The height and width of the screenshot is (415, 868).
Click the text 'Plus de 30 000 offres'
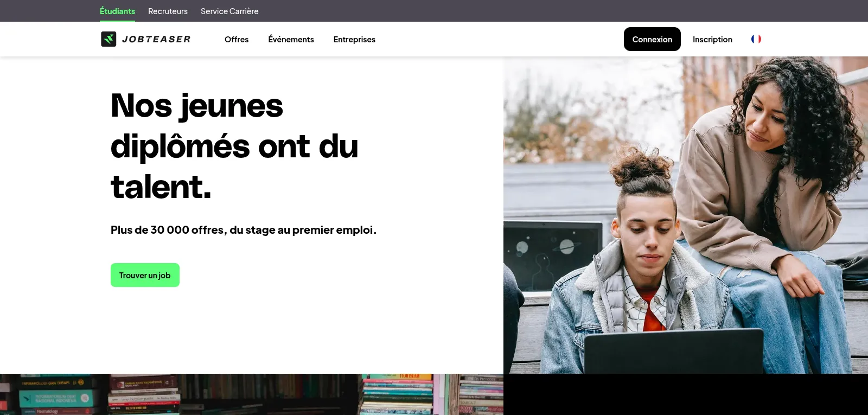167,230
